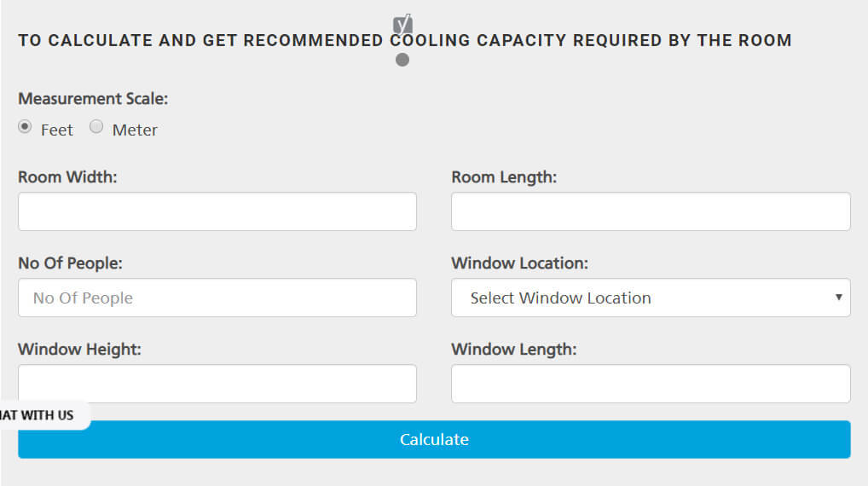Select the Meter radio button

click(x=96, y=127)
